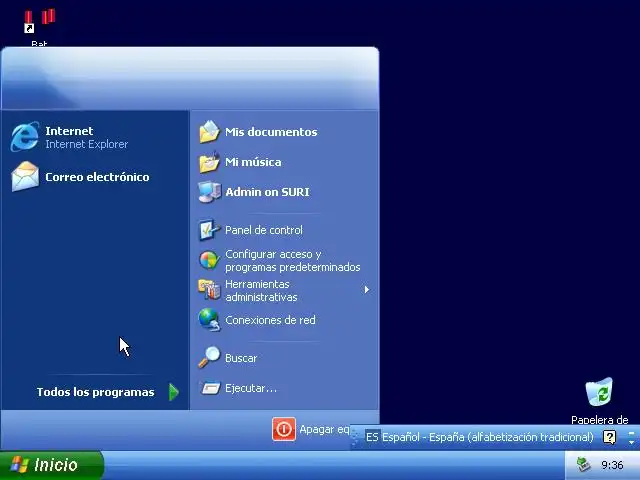This screenshot has width=640, height=480.
Task: Click the Todos los programas label
Action: click(96, 392)
